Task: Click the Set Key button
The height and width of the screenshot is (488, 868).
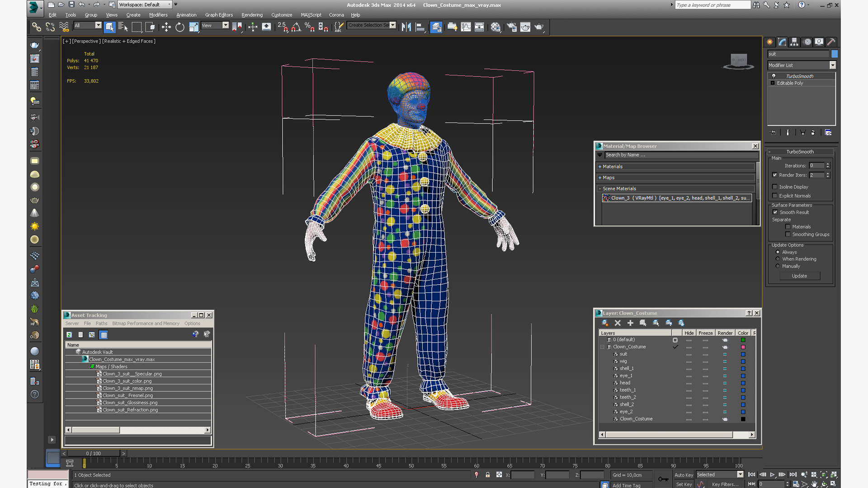Action: click(684, 484)
